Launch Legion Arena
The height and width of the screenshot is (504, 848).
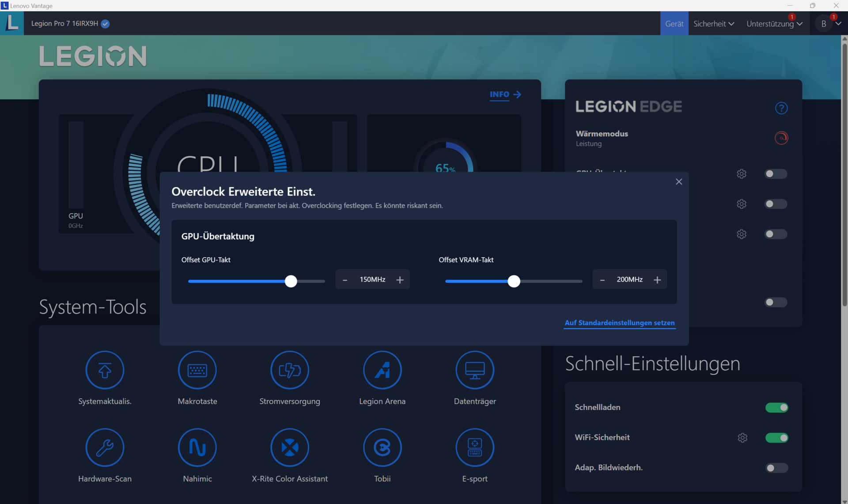tap(382, 370)
